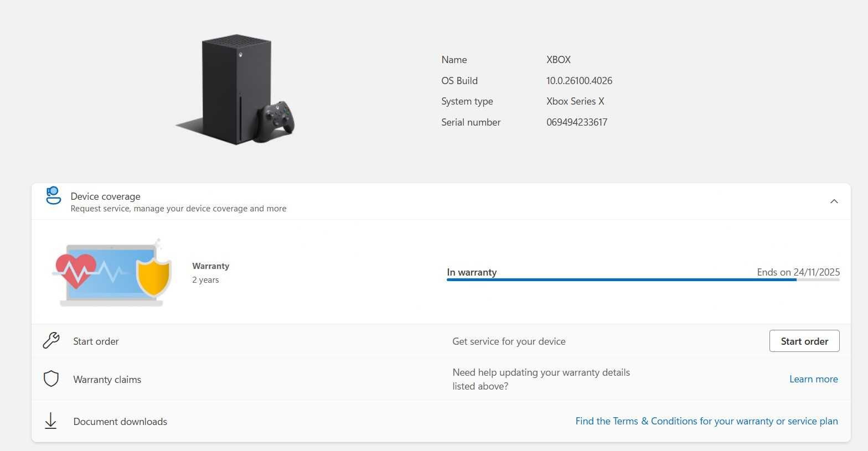
Task: Click the shield icon beside Warranty claims
Action: 51,379
